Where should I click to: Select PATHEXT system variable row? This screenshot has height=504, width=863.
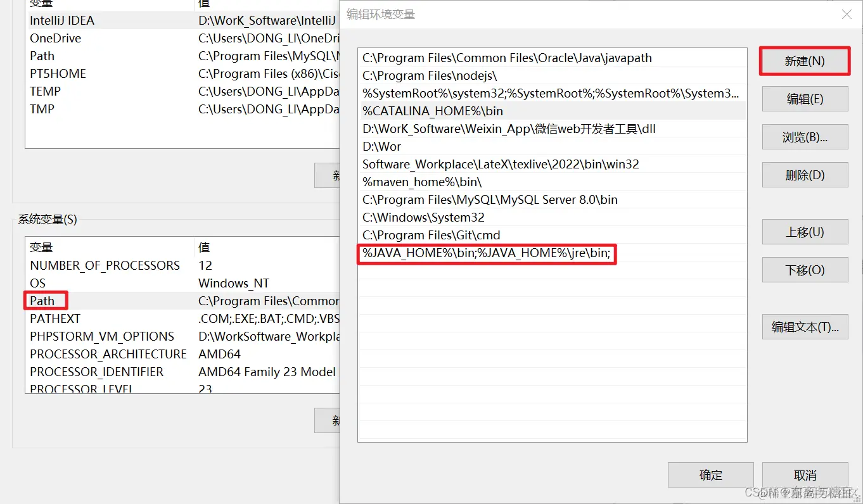[182, 318]
